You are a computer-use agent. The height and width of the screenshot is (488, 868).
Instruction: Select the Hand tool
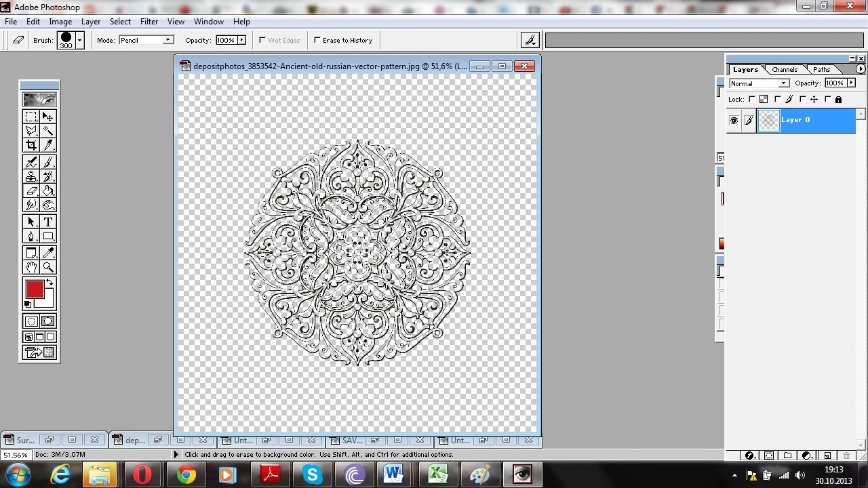click(31, 267)
